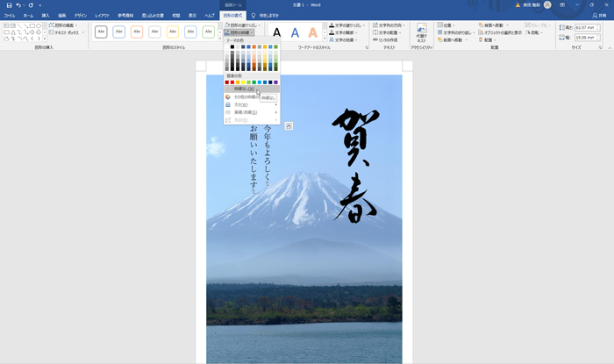Click the 代替テキスト (Alt Text) icon
The image size is (614, 364).
click(x=421, y=32)
